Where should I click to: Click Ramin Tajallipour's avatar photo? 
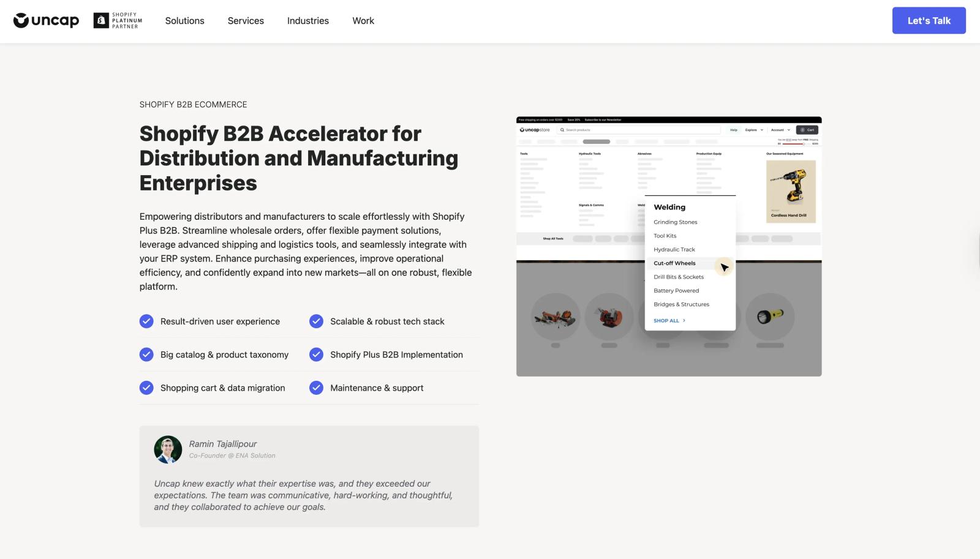click(168, 449)
